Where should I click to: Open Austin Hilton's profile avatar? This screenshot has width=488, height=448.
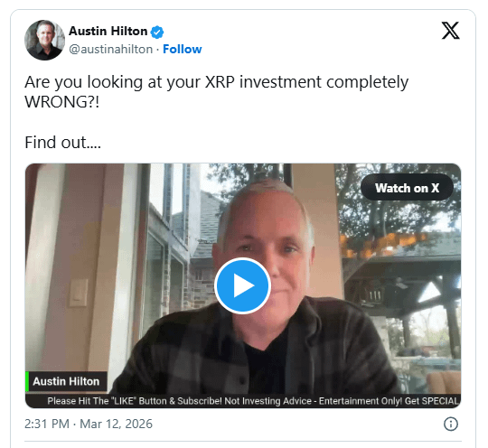click(x=45, y=40)
